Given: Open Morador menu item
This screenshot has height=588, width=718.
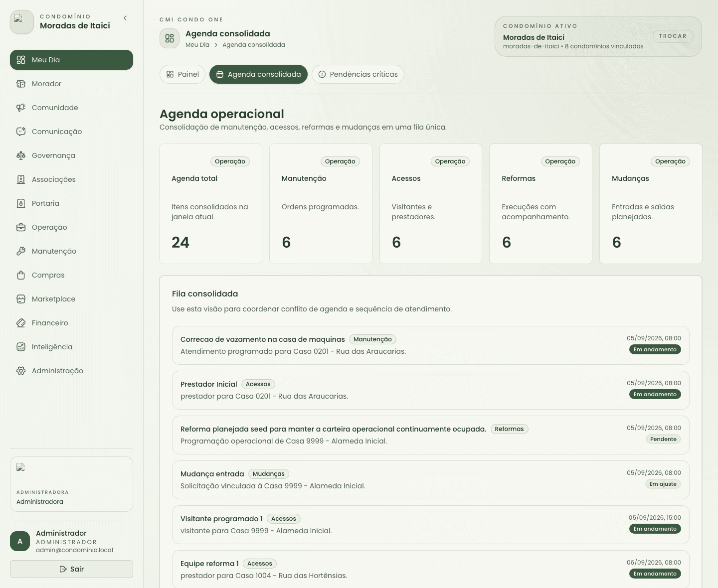Looking at the screenshot, I should [71, 84].
